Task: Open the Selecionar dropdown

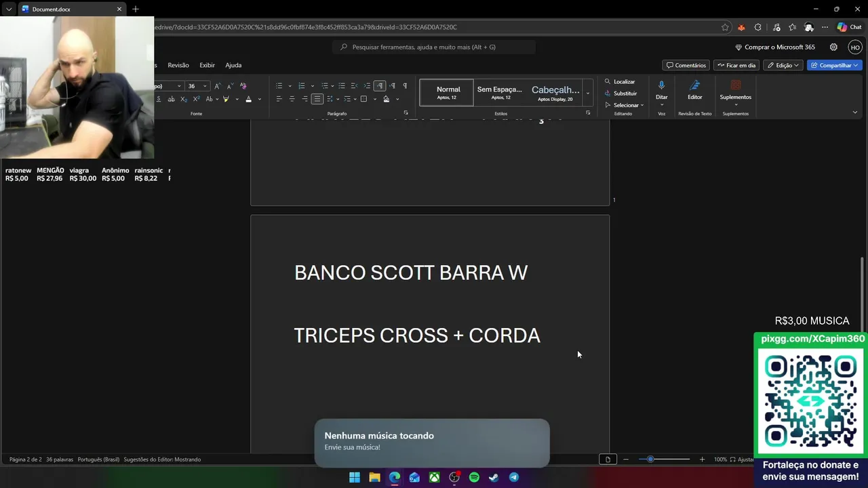Action: (x=624, y=105)
